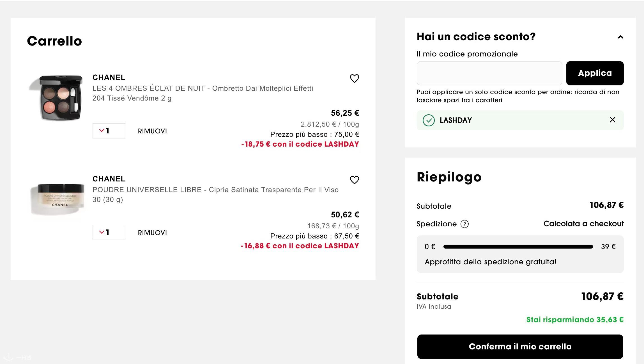Click RIMUOVI for Les 4 Ombres eyeshadow
Screen dimensions: 644x364
click(x=152, y=131)
